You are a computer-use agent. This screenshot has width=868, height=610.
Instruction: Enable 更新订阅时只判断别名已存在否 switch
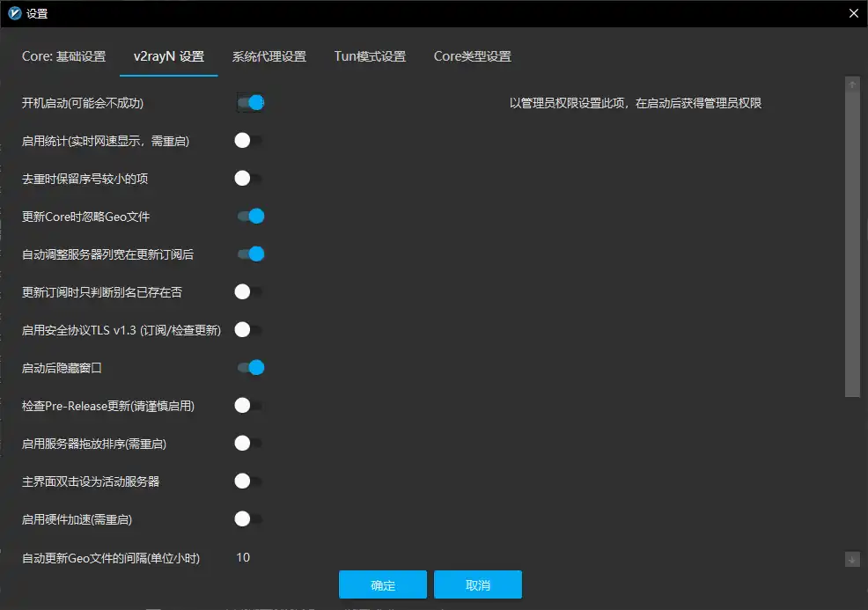249,291
